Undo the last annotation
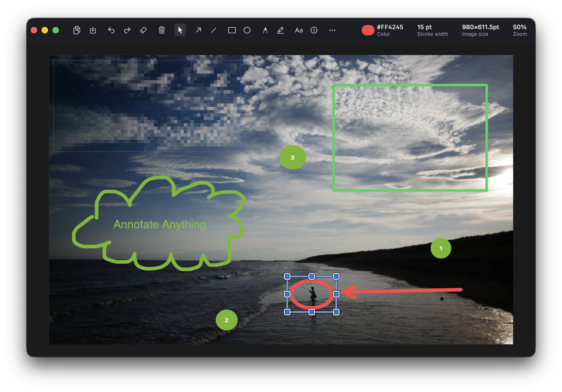The image size is (562, 392). (111, 30)
